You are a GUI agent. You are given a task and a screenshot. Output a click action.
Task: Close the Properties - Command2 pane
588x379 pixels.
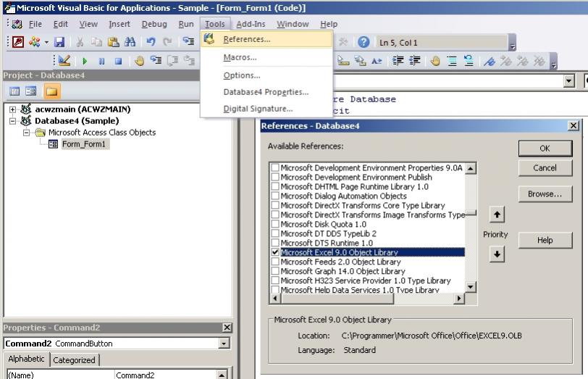227,328
